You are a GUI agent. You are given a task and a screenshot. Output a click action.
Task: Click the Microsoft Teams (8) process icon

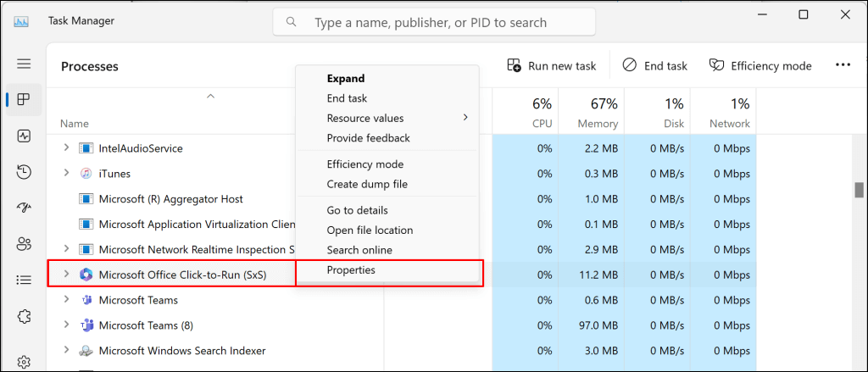(86, 325)
